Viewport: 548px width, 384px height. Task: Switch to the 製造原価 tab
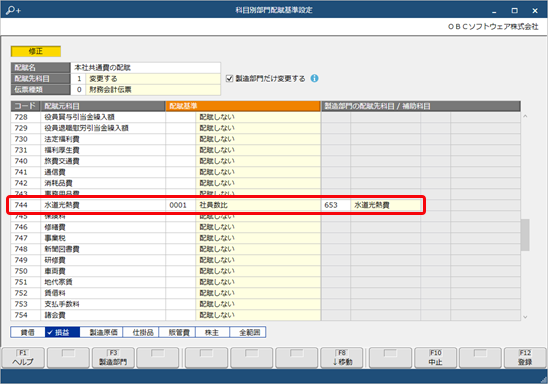click(101, 332)
